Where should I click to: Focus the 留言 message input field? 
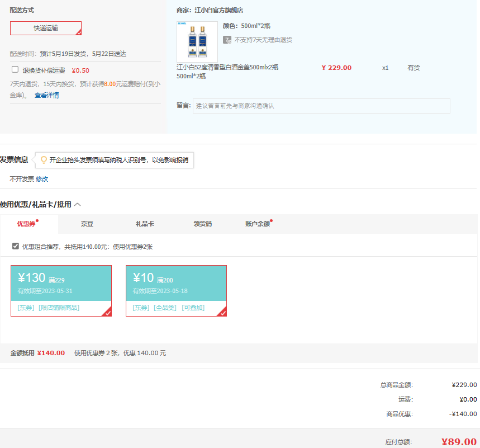click(x=321, y=106)
